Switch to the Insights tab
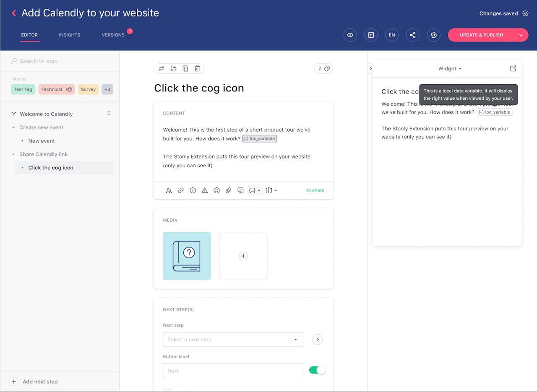 click(x=70, y=35)
